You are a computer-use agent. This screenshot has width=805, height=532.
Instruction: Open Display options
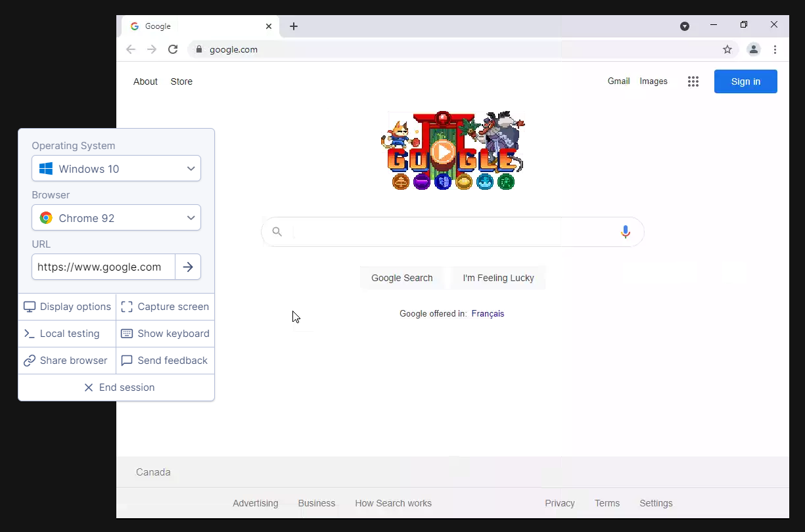point(67,307)
